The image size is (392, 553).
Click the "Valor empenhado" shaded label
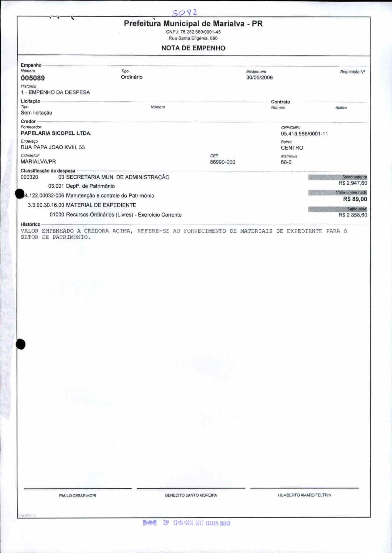click(338, 193)
